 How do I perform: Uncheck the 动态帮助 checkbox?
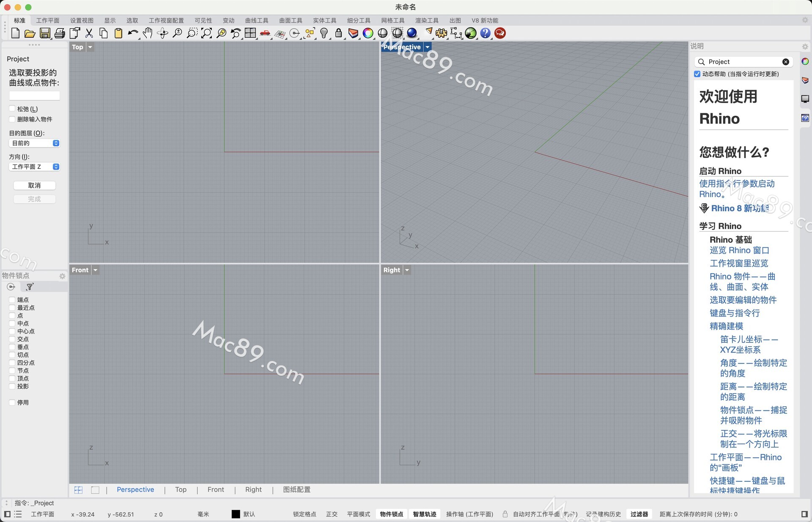point(697,74)
